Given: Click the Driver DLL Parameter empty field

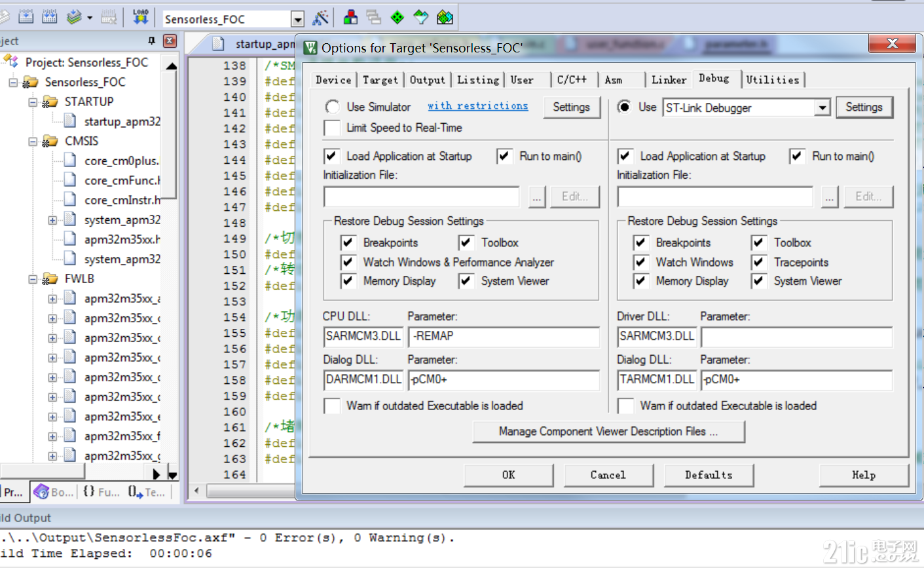Looking at the screenshot, I should click(x=796, y=337).
